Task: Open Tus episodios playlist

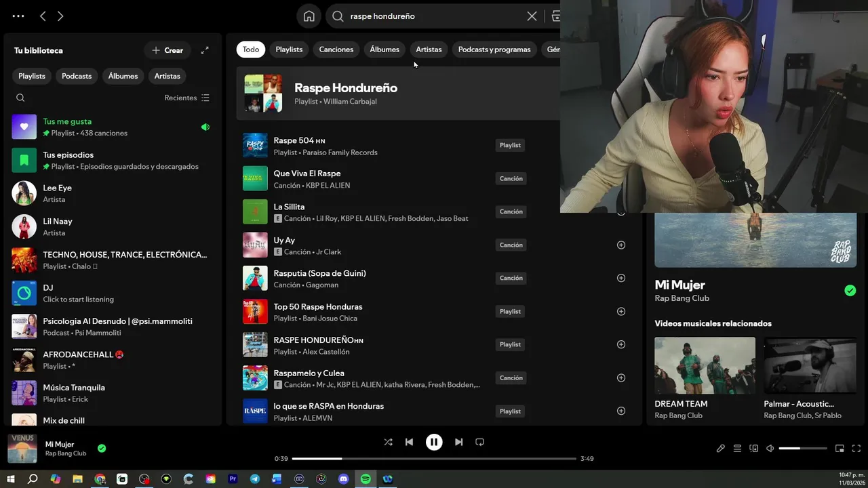Action: coord(112,160)
